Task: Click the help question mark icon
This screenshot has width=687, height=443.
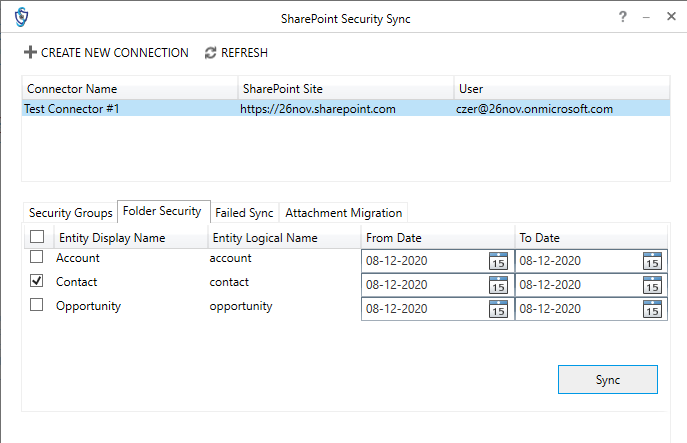Action: (x=623, y=17)
